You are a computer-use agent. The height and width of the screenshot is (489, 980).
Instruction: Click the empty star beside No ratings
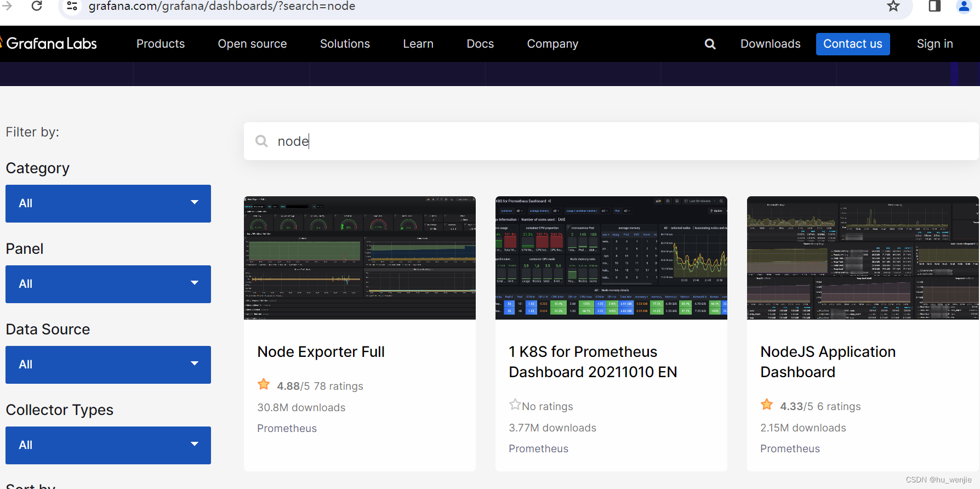click(515, 405)
